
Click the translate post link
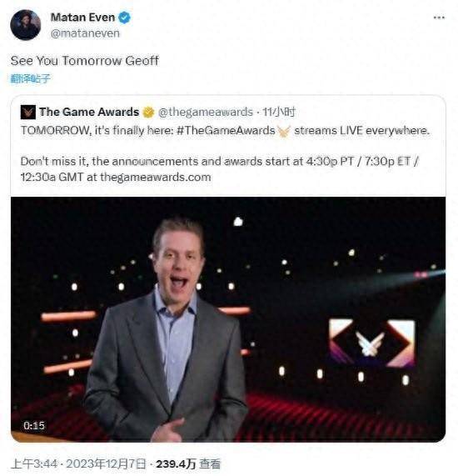pyautogui.click(x=30, y=78)
